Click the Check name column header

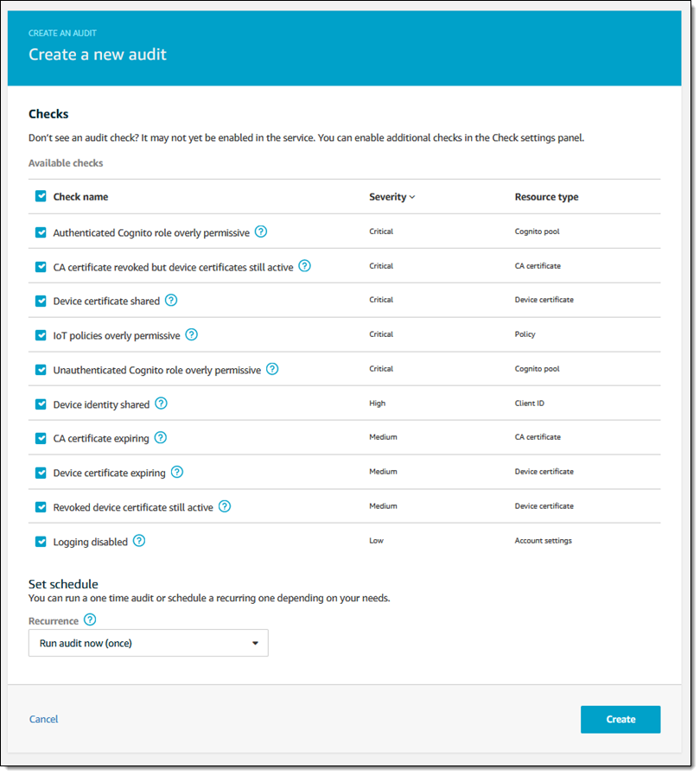(80, 197)
